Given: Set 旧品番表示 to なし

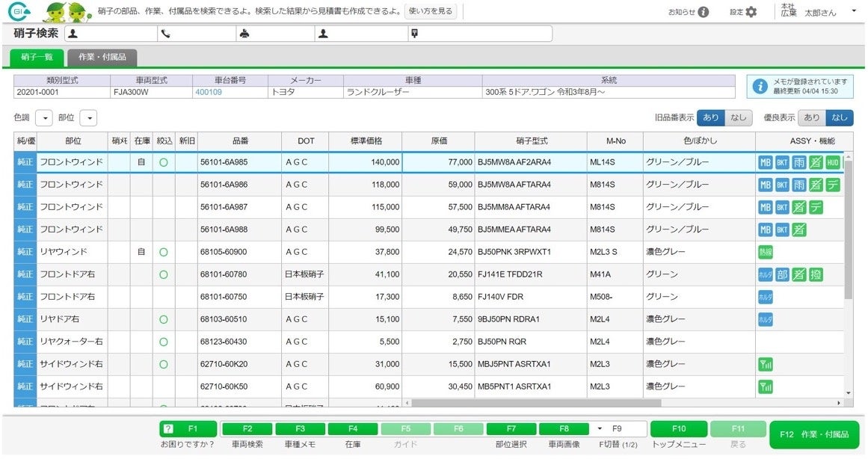Looking at the screenshot, I should [739, 117].
